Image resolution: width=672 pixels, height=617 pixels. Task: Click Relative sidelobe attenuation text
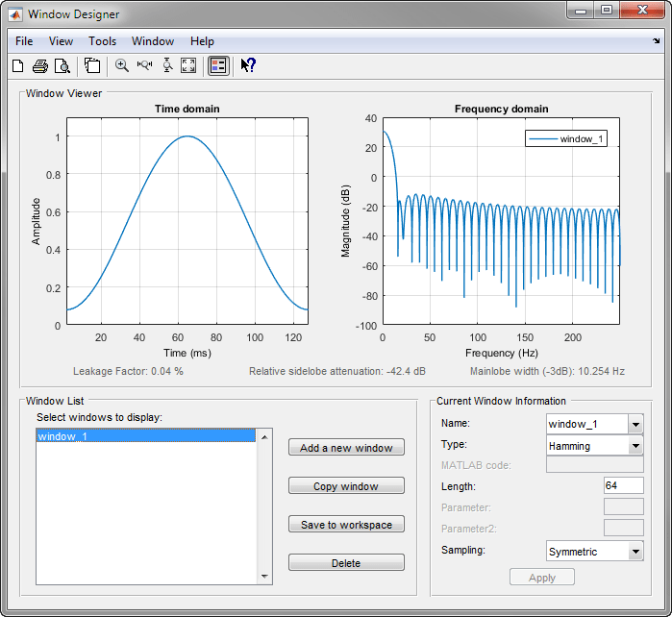337,371
